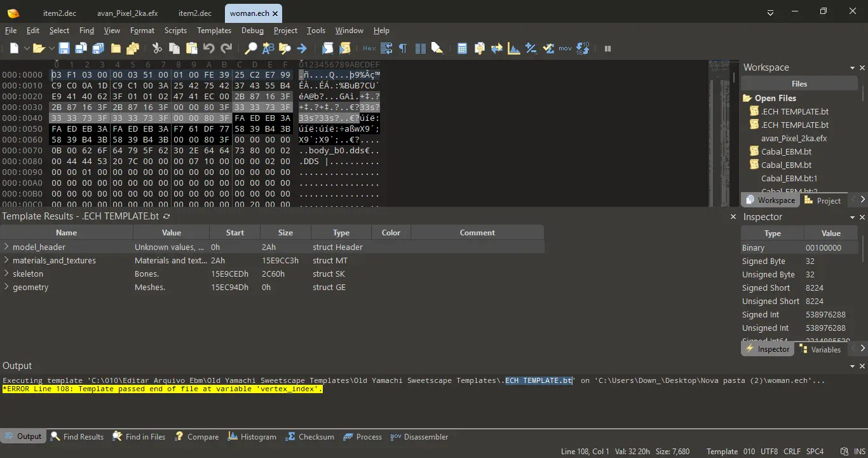Screen dimensions: 868x458
Task: Click refresh icon next to Template Results title
Action: point(166,217)
